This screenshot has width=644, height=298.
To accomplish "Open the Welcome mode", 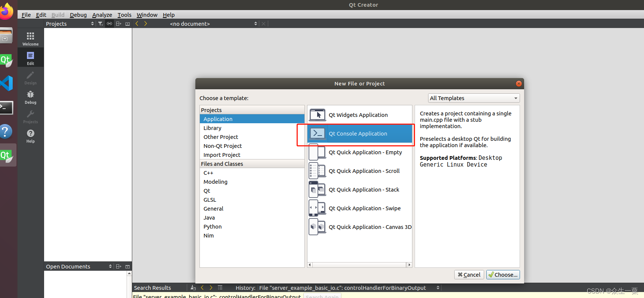I will pyautogui.click(x=31, y=38).
